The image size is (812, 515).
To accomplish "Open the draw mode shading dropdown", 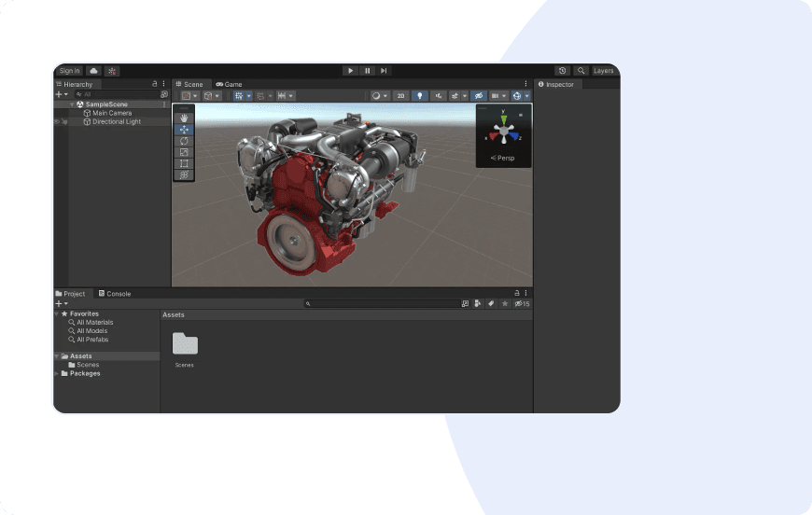I will pyautogui.click(x=380, y=96).
